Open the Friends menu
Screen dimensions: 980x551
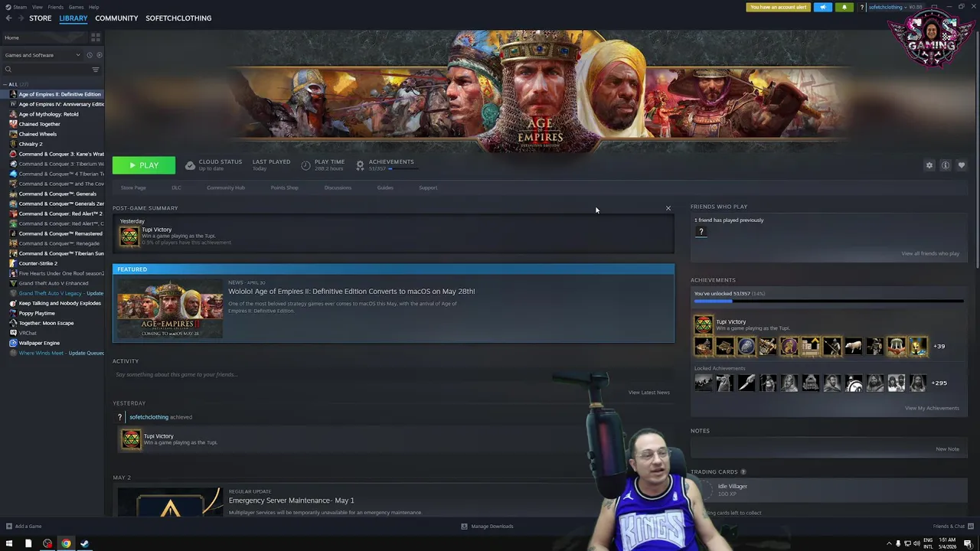click(x=56, y=7)
